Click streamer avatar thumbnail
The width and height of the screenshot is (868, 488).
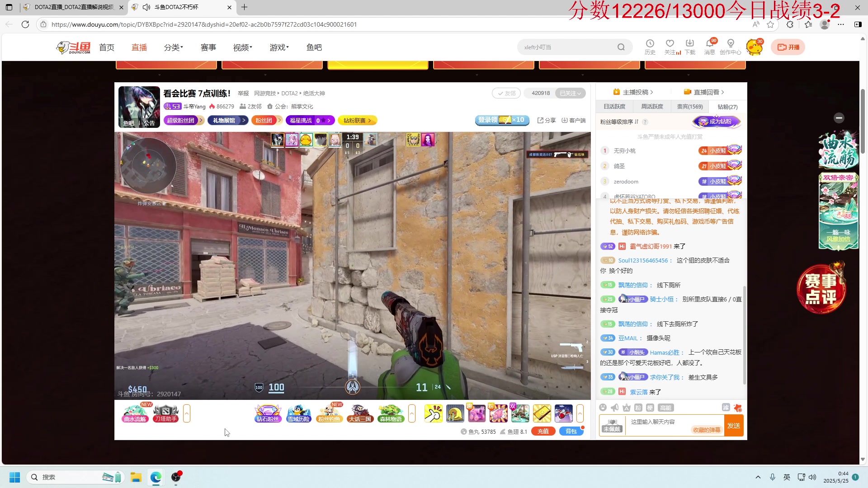[139, 107]
